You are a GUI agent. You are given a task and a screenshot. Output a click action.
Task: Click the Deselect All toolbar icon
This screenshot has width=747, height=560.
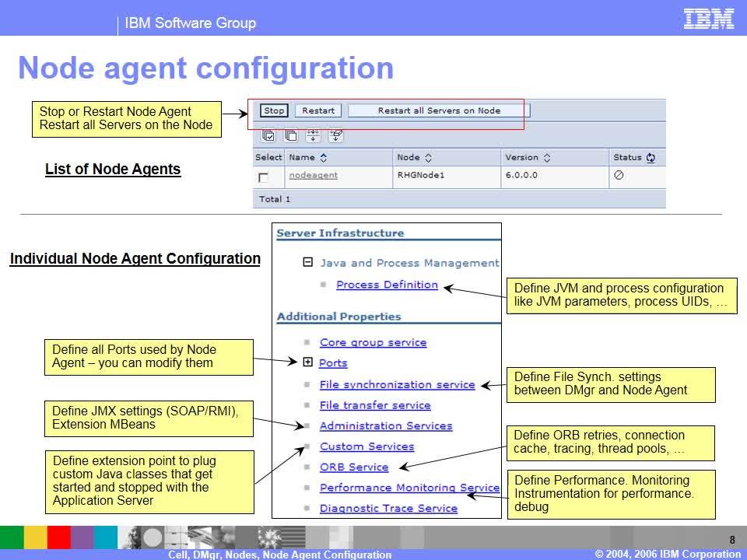pyautogui.click(x=290, y=135)
